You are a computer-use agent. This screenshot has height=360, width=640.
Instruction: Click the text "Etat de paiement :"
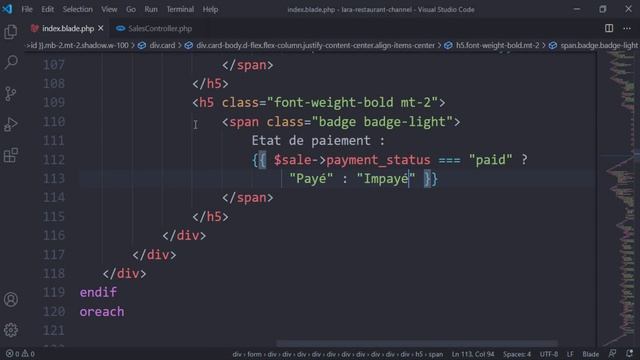[x=318, y=141]
